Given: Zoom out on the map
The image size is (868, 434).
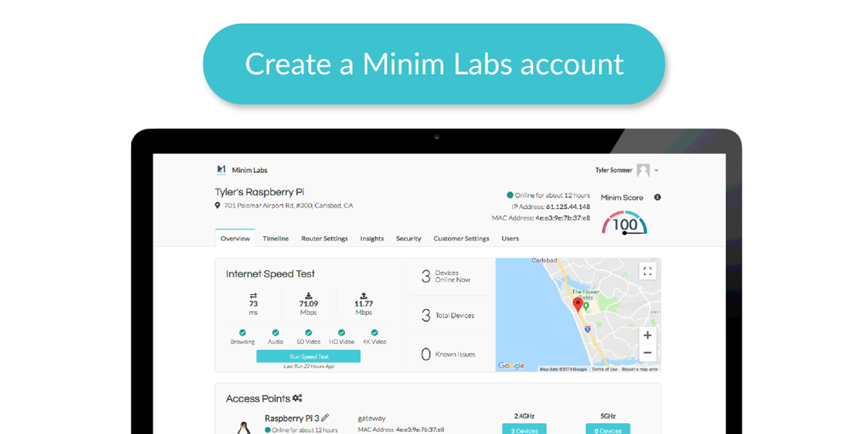Looking at the screenshot, I should (x=647, y=353).
